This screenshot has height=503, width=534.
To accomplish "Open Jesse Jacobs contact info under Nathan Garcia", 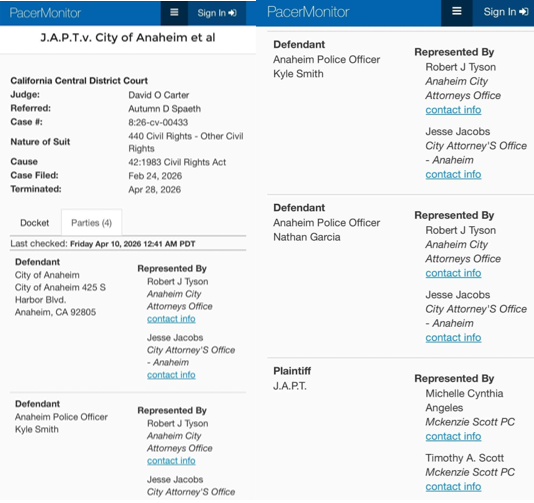I will [x=453, y=337].
